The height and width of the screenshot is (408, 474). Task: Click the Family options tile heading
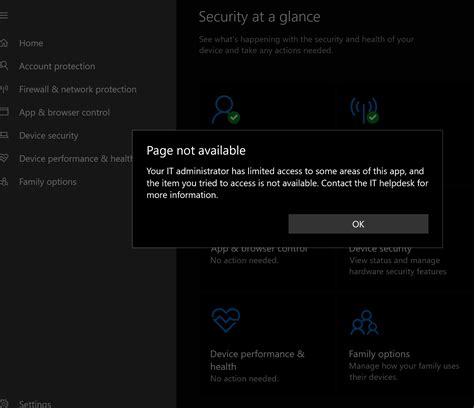pyautogui.click(x=379, y=354)
